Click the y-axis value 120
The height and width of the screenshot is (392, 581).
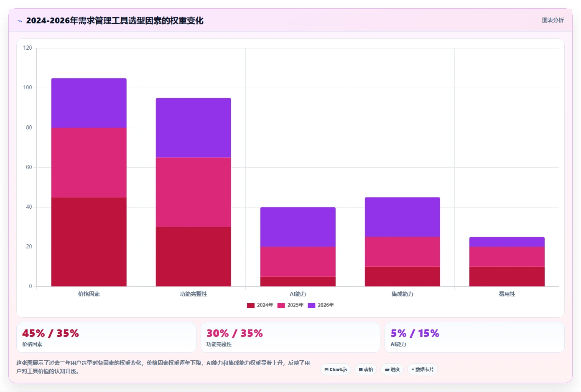[28, 48]
